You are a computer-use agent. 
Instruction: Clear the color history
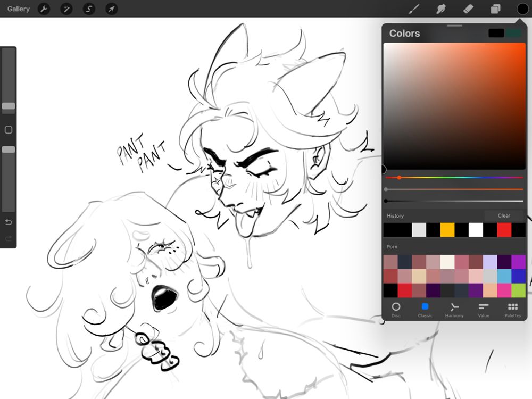[x=504, y=215]
